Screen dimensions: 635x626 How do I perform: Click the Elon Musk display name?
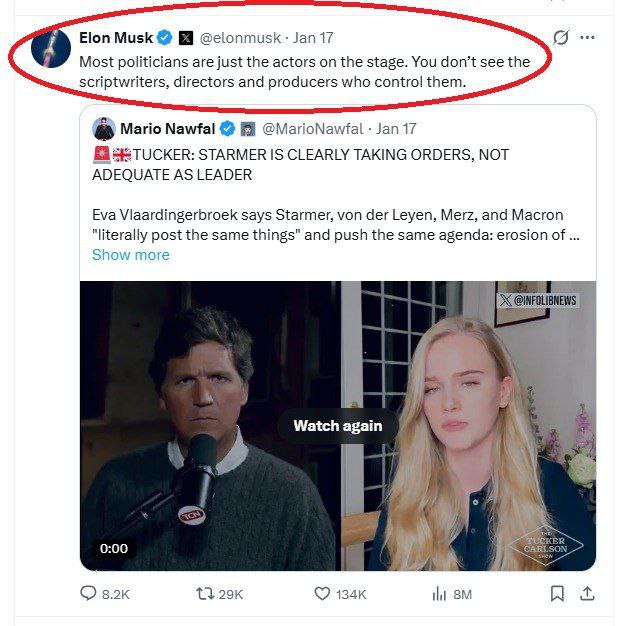(116, 38)
